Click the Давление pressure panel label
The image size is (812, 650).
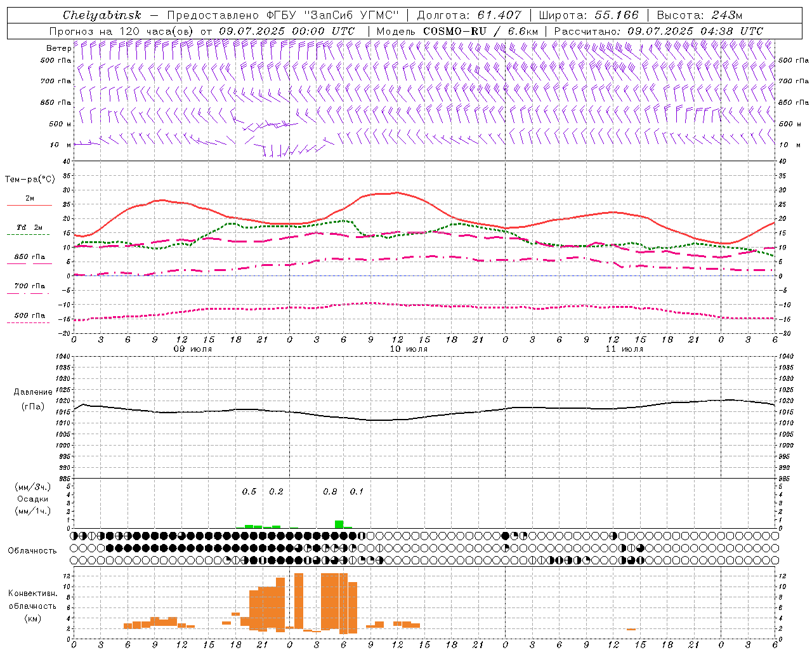[x=33, y=392]
